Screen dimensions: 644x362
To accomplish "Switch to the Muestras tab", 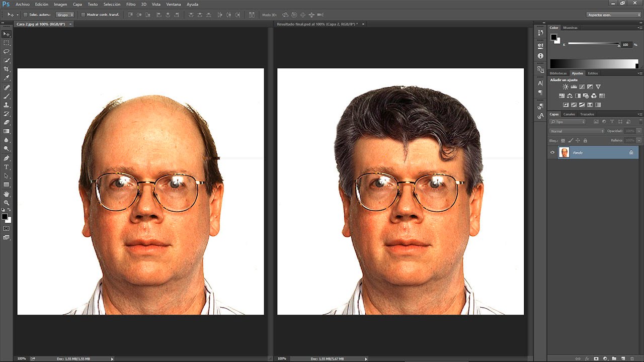I will [x=570, y=28].
